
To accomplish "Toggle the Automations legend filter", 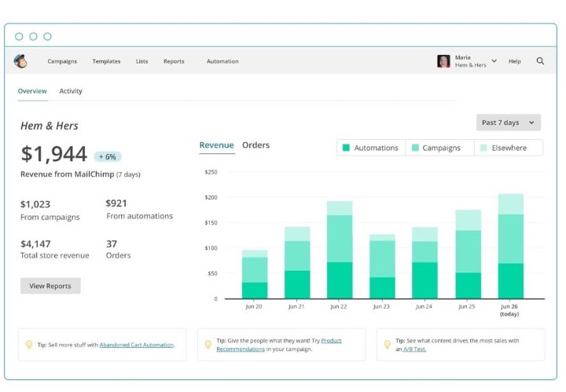I will (371, 148).
